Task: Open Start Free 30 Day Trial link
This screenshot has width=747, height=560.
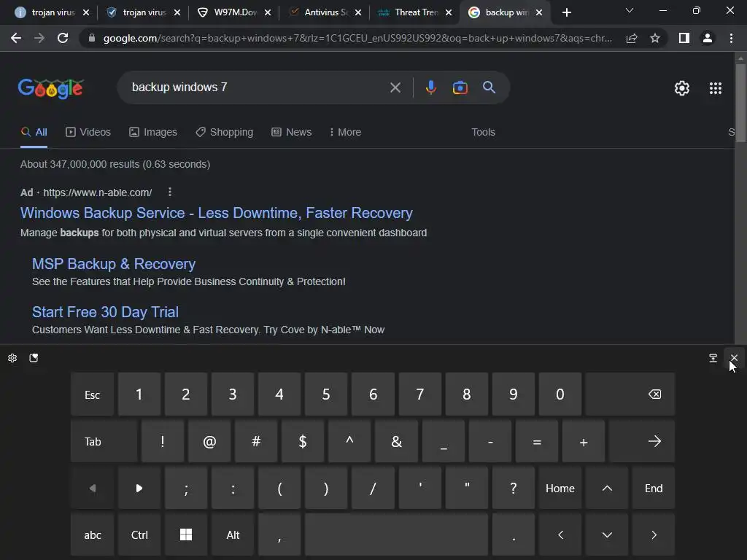Action: 105,312
